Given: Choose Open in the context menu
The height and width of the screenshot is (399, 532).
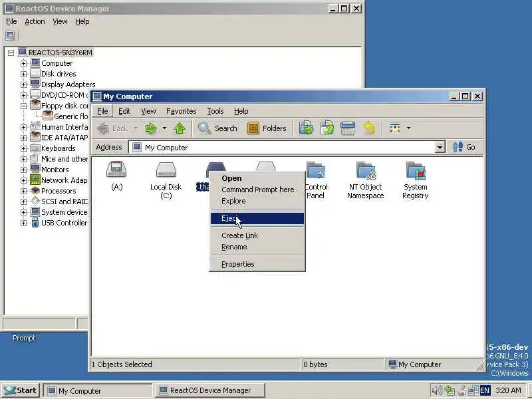Looking at the screenshot, I should [257, 178].
